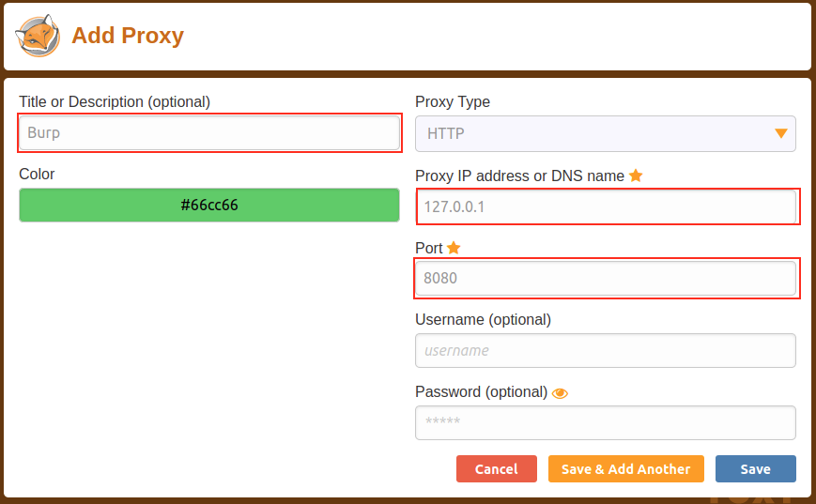Click the Color label text

37,174
